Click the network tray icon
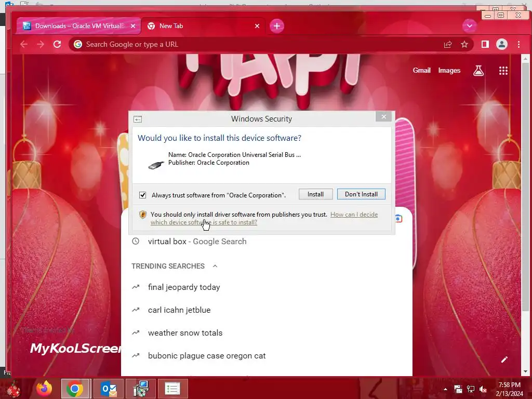Viewport: 532px width, 399px height. pos(471,389)
